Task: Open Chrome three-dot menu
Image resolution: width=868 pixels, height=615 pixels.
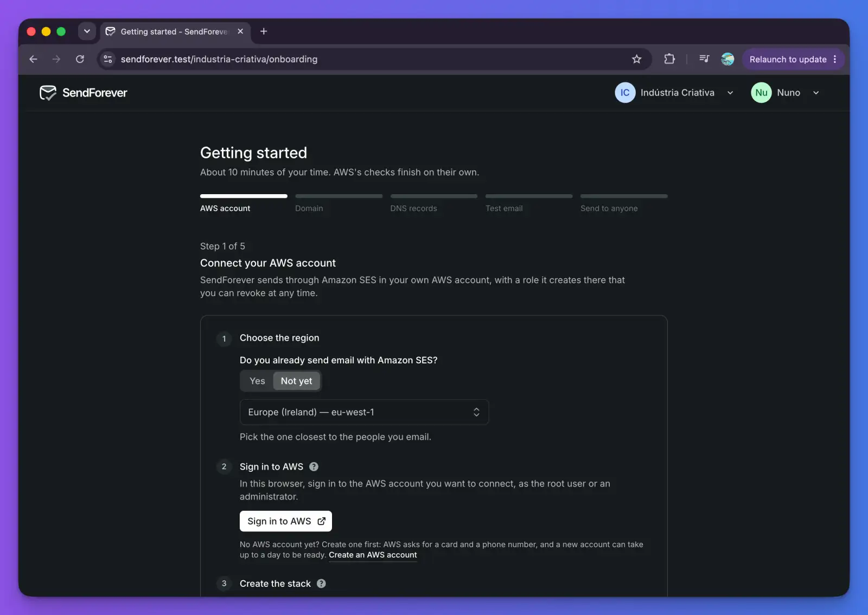Action: [x=835, y=59]
